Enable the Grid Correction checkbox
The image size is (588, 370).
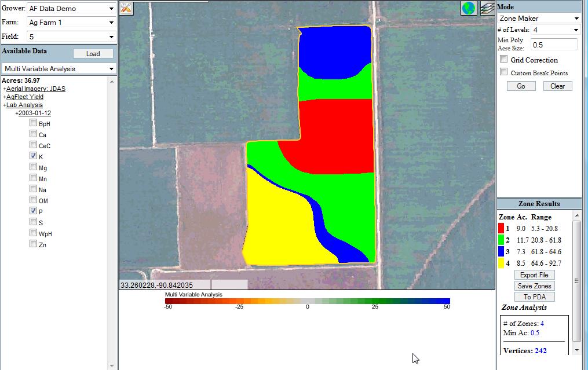coord(504,59)
